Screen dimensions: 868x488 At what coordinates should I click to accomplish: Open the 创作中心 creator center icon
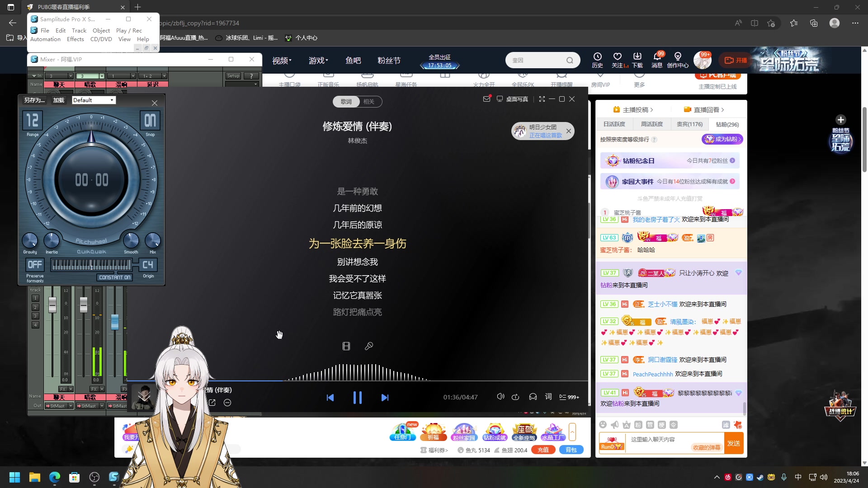[x=678, y=60]
